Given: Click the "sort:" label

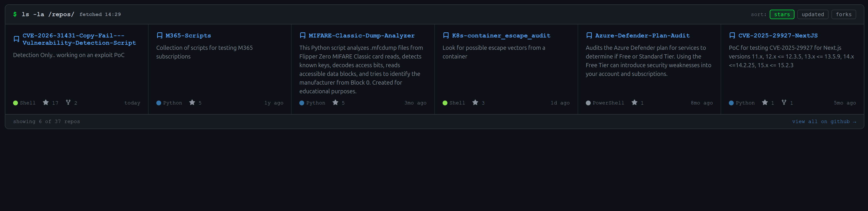Looking at the screenshot, I should [x=758, y=15].
